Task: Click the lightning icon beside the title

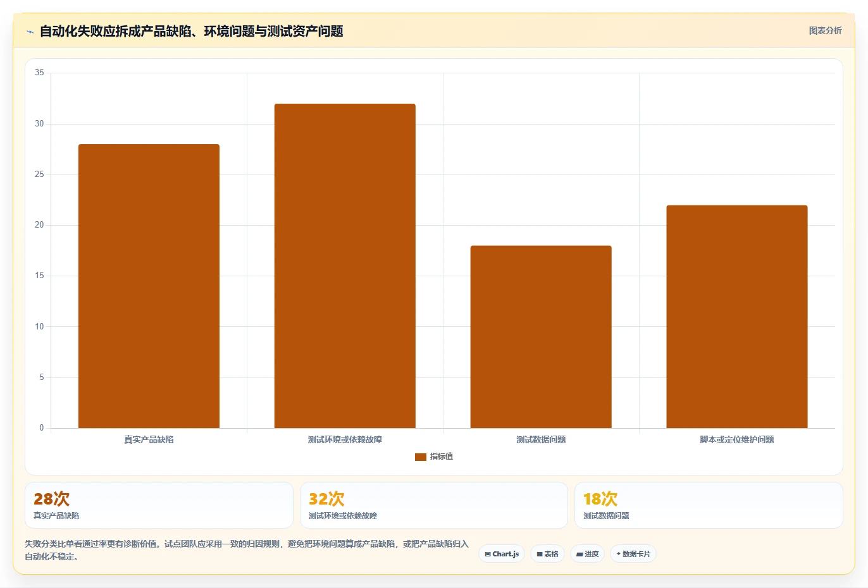Action: [30, 32]
